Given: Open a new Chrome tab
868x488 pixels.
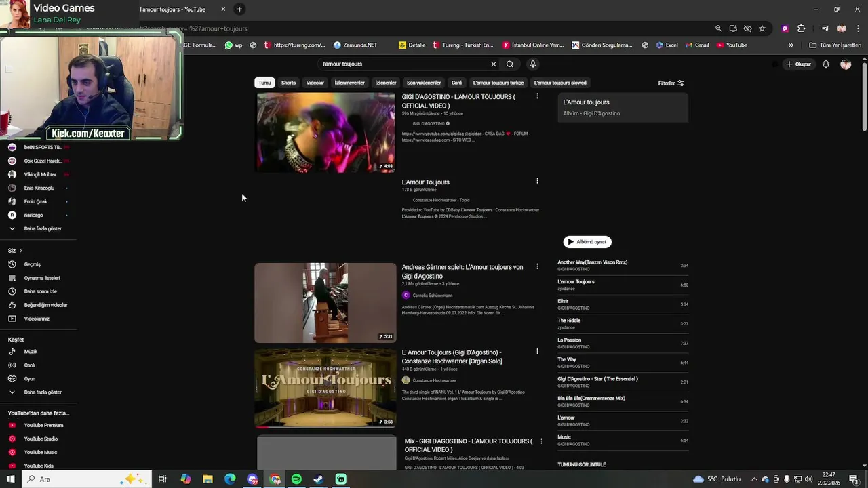Looking at the screenshot, I should (x=239, y=9).
